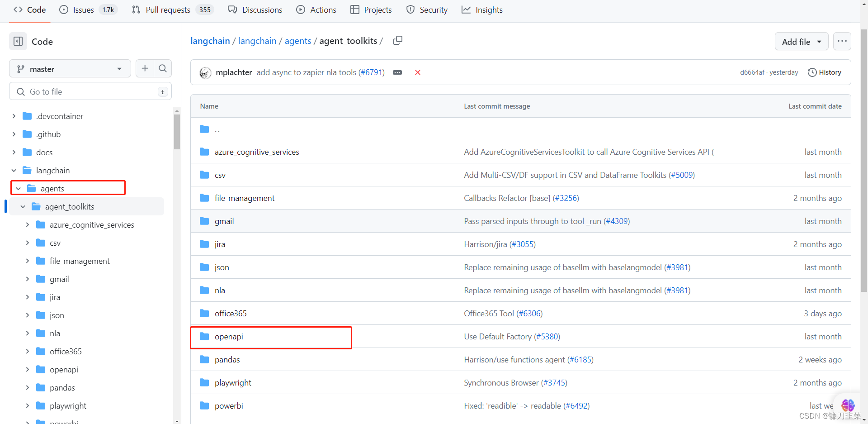Open the powerbi folder in the table
Screen dimensions: 868x424
(229, 405)
